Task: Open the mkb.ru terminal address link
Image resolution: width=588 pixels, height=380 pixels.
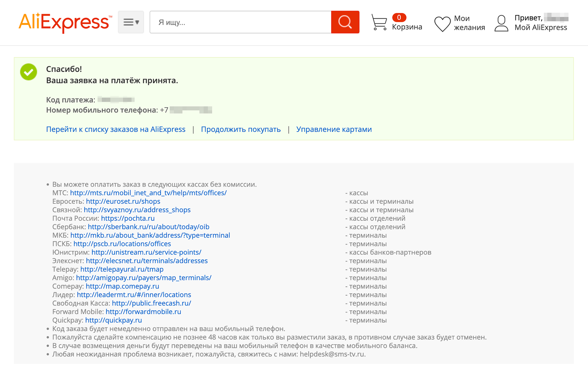Action: 150,235
